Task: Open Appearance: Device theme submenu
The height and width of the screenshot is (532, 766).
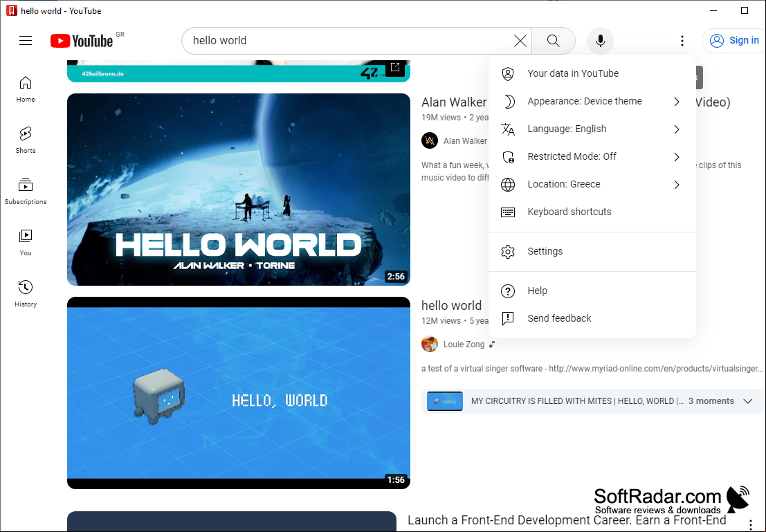Action: (592, 101)
